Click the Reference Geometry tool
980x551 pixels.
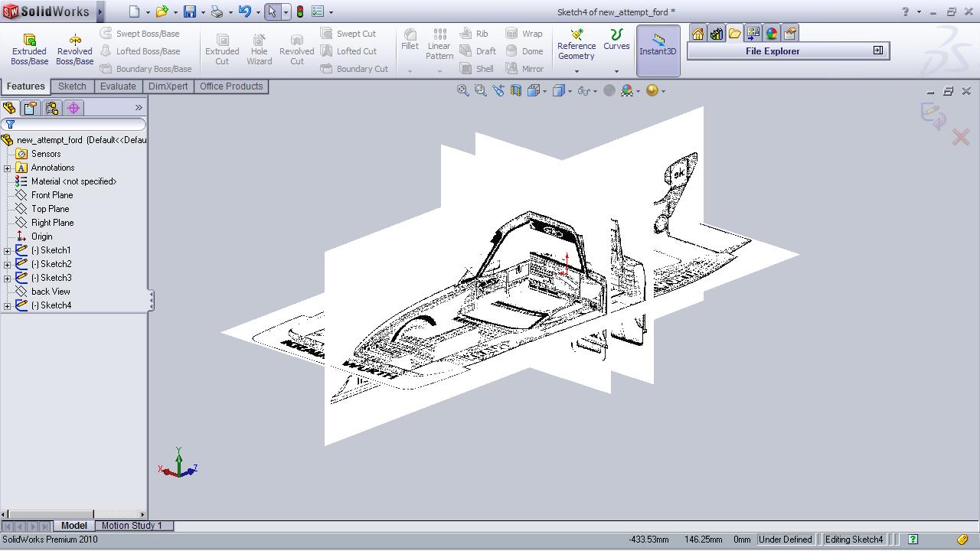click(577, 45)
